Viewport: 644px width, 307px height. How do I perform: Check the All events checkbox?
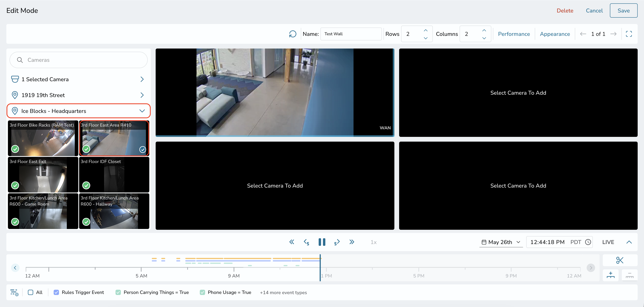pos(31,292)
